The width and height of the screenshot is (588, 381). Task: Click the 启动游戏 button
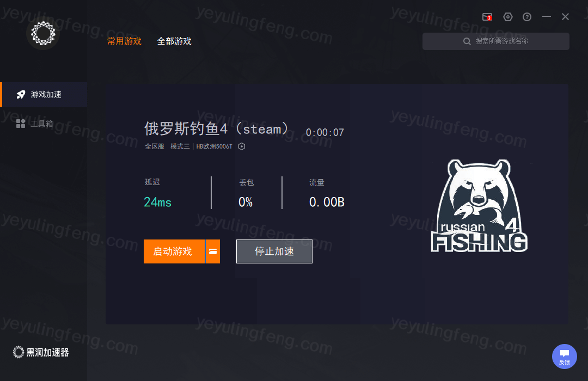tap(174, 251)
